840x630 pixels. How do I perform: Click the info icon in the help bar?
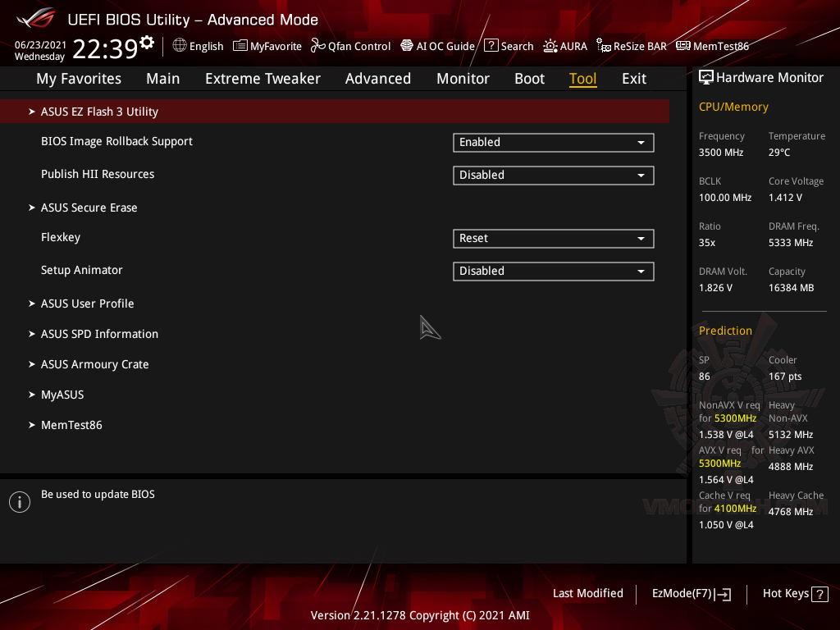click(x=19, y=501)
